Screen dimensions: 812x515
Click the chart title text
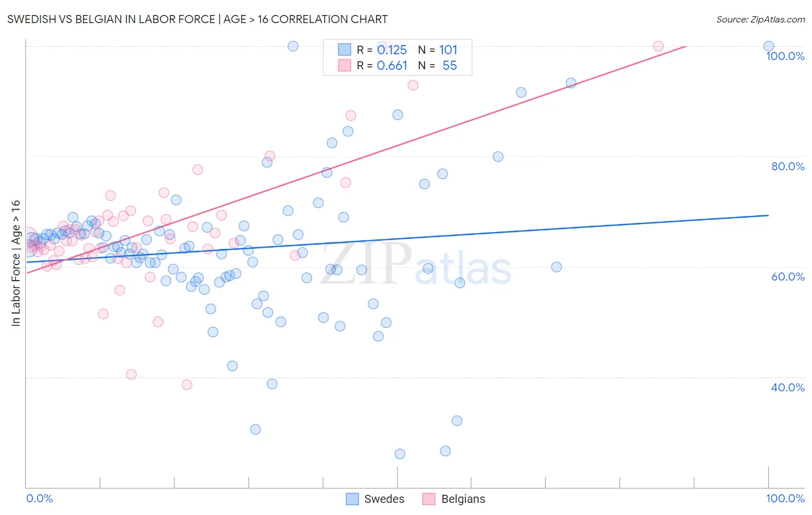pos(198,19)
